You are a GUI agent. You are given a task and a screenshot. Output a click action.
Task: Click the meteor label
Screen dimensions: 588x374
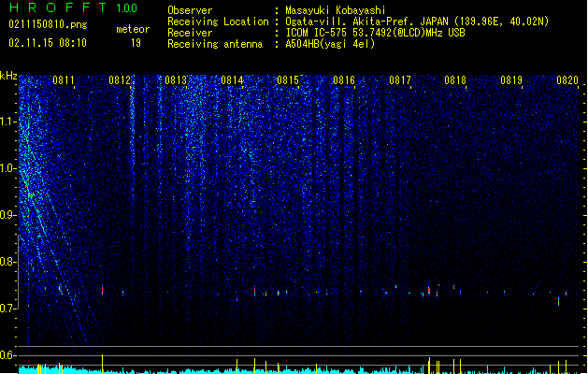click(133, 29)
